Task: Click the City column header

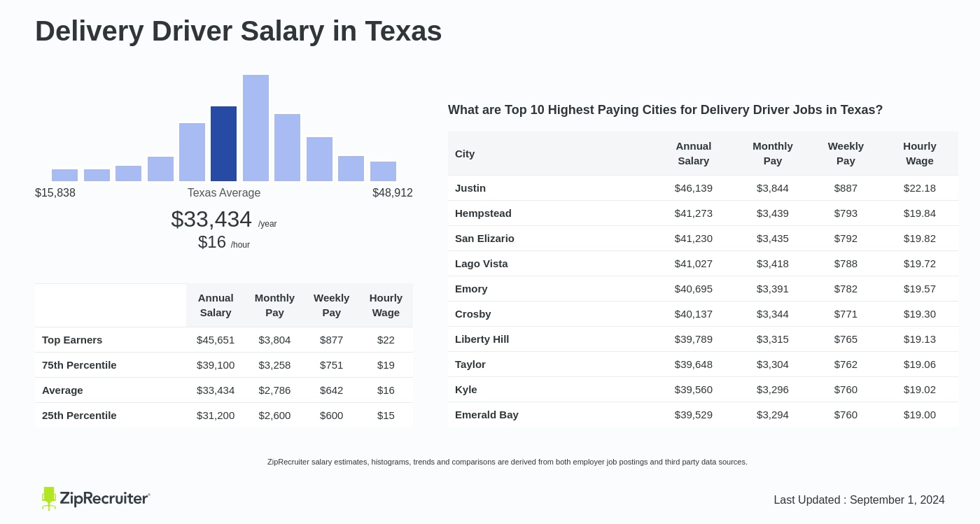Action: 465,153
